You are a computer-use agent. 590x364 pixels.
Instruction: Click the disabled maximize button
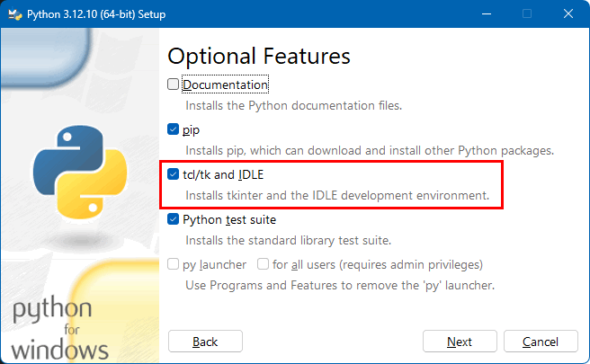(527, 13)
